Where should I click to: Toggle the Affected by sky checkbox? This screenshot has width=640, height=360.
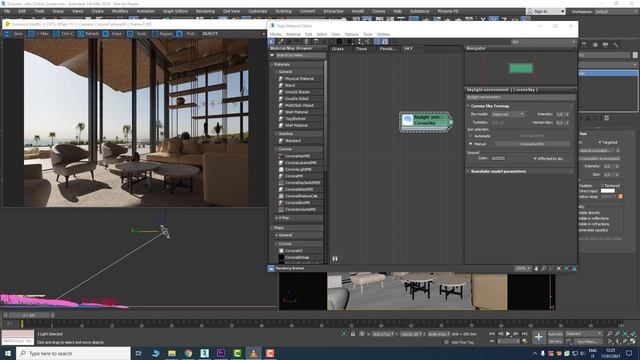pyautogui.click(x=535, y=158)
